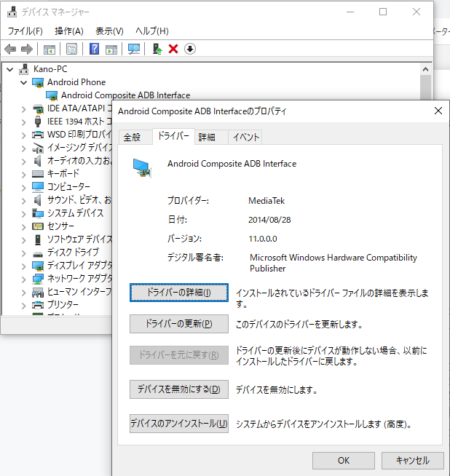The height and width of the screenshot is (476, 450).
Task: Show/hide console tree toolbar icon
Action: 50,49
